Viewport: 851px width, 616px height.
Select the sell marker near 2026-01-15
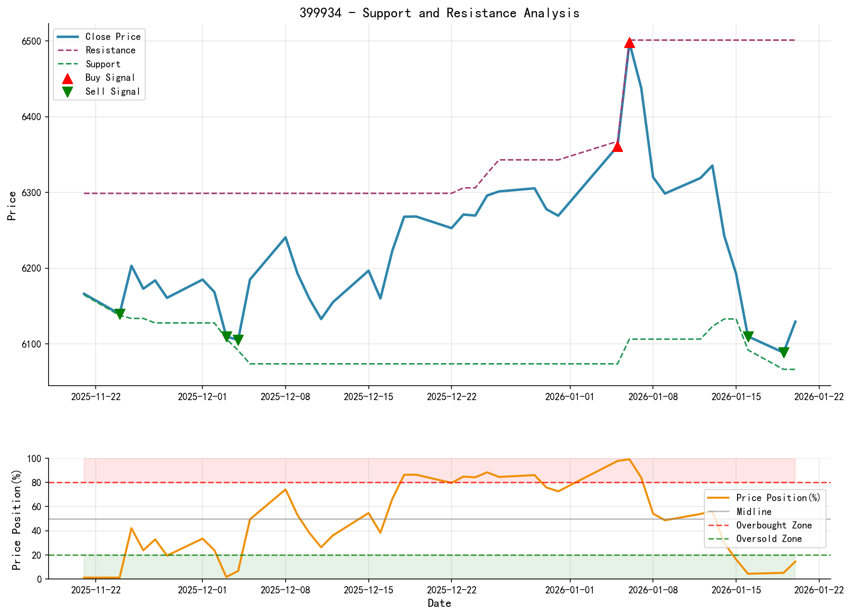click(749, 335)
